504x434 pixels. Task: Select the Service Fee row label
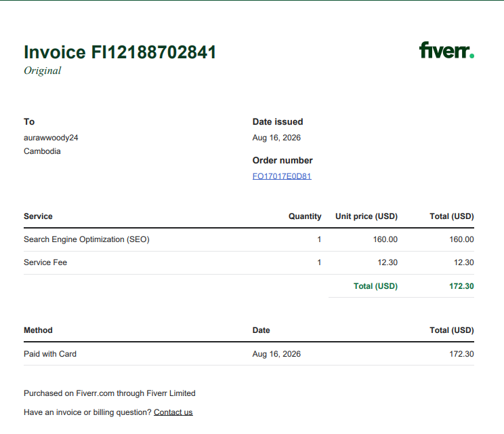[45, 262]
